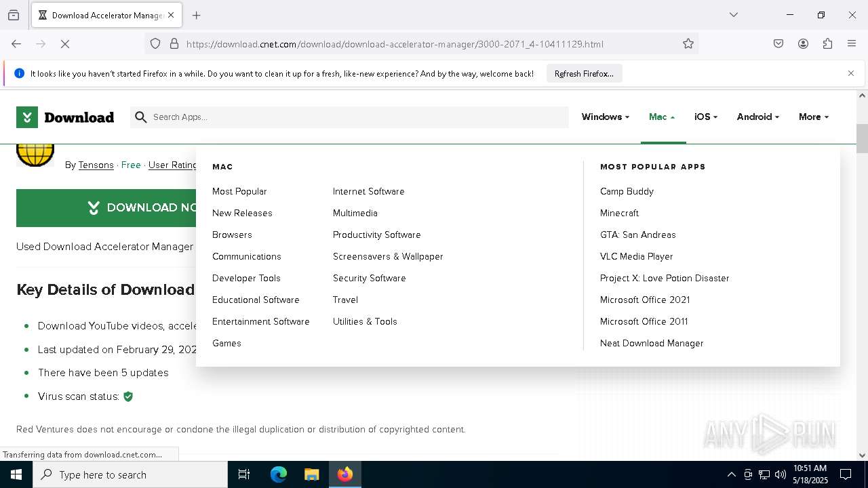Open VLC Media Player link

click(636, 256)
